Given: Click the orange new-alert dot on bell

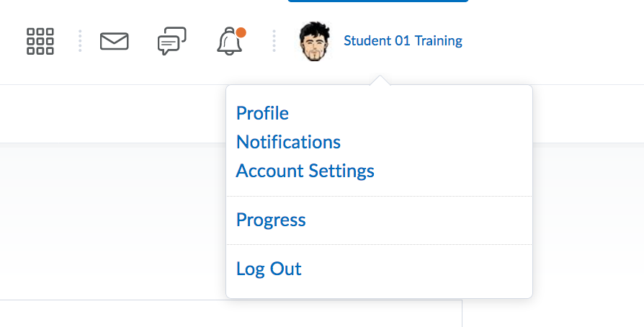Looking at the screenshot, I should [241, 32].
